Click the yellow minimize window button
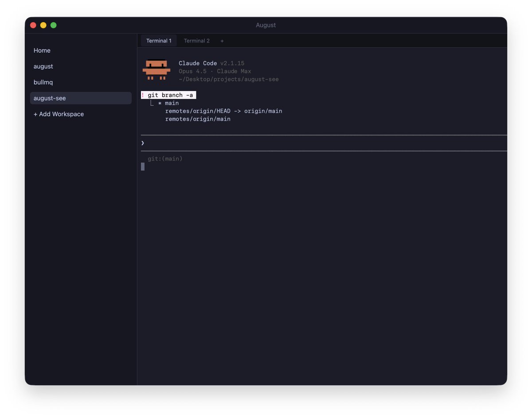Screen dimensions: 532x418 [43, 25]
